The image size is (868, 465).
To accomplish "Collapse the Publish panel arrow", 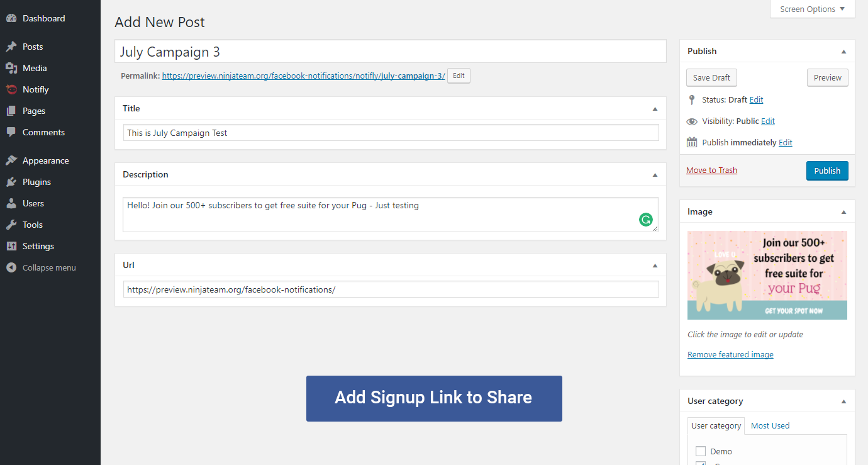I will (843, 52).
